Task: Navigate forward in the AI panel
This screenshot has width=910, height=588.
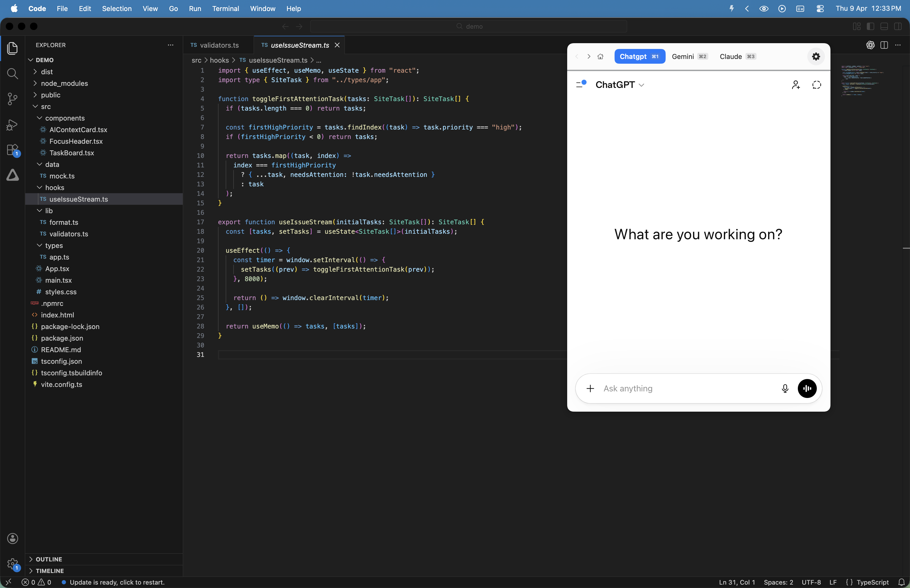Action: point(589,57)
